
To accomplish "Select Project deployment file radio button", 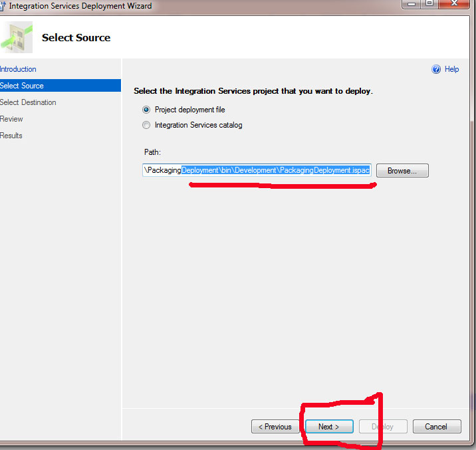I will click(x=146, y=110).
